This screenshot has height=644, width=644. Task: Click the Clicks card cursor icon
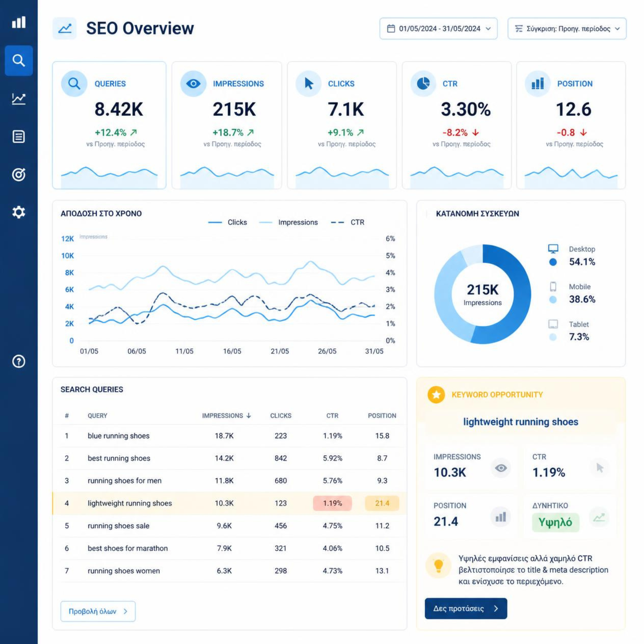(309, 84)
